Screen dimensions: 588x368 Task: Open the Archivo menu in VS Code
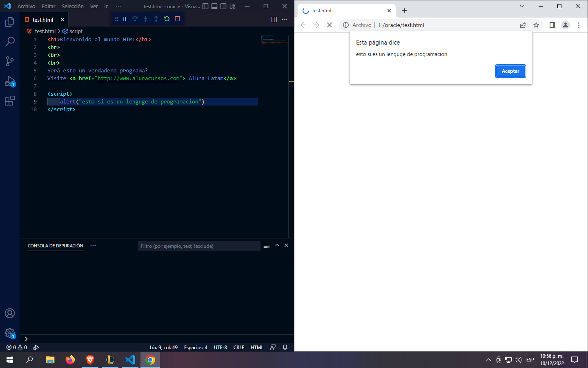click(x=26, y=6)
